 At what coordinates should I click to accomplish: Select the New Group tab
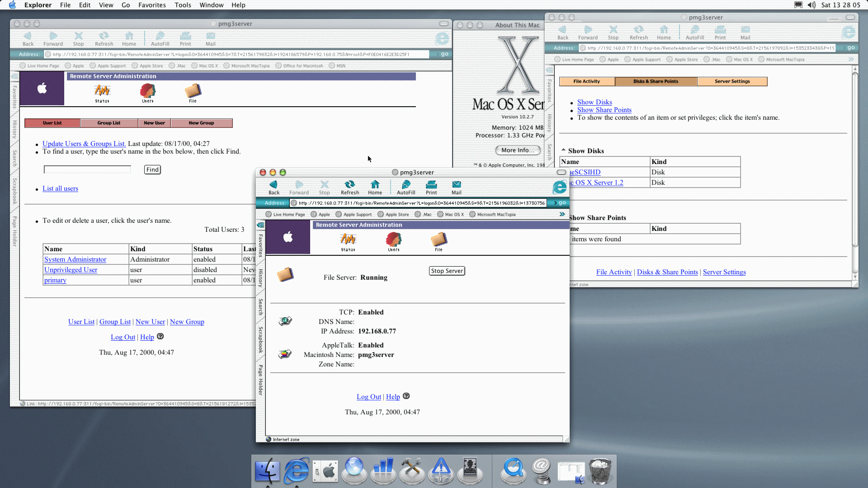coord(201,123)
